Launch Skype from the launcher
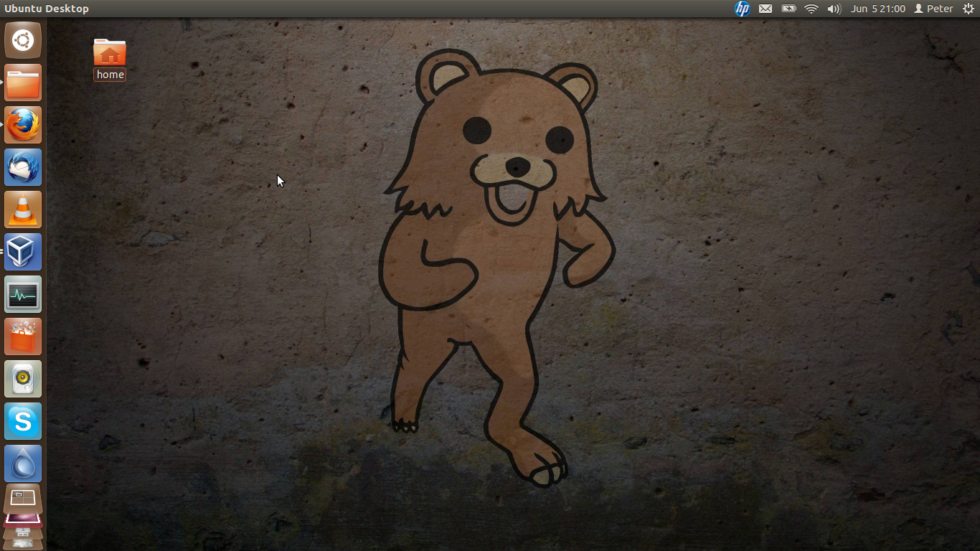The width and height of the screenshot is (980, 551). coord(23,421)
